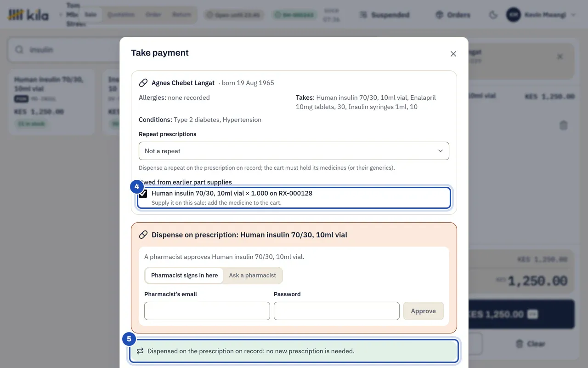Click the Take payment title
This screenshot has width=588, height=368.
coord(160,53)
